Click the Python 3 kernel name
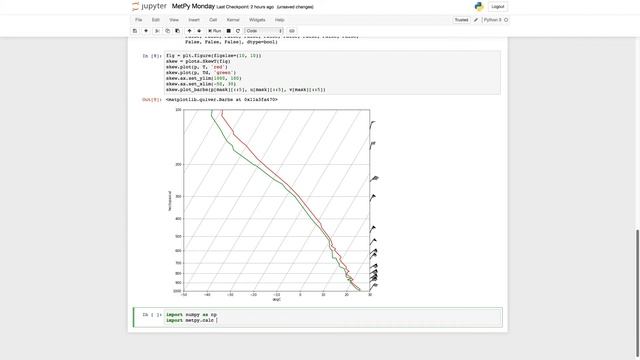This screenshot has height=360, width=640. point(493,20)
